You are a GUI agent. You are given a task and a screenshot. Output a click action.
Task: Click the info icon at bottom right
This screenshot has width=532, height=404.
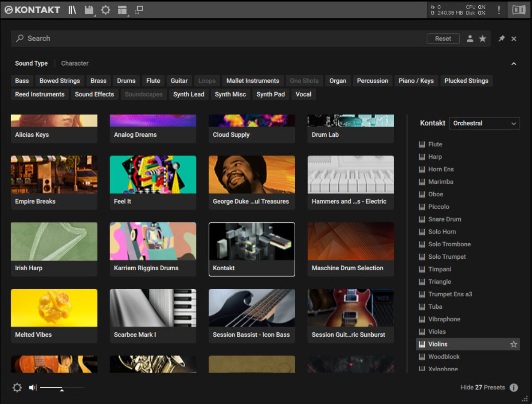[x=514, y=388]
